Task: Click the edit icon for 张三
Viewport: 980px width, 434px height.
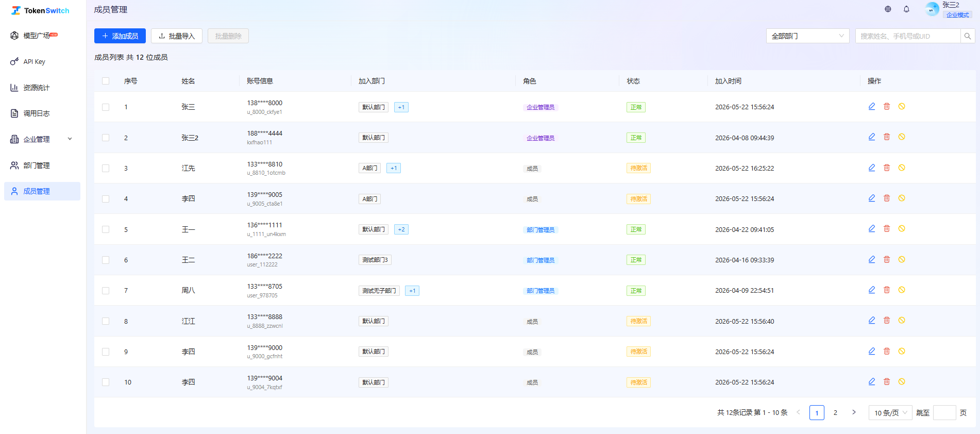Action: pyautogui.click(x=872, y=107)
